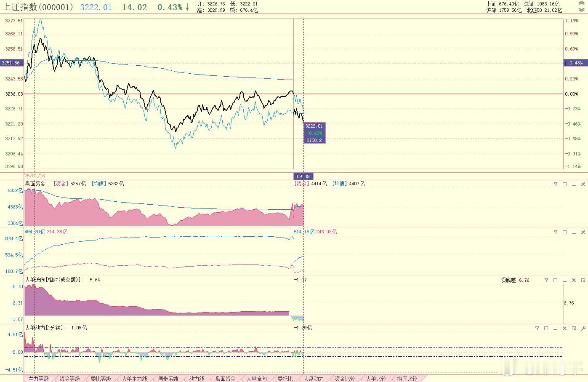
Task: Open help for the 大单动力 panel
Action: [537, 329]
